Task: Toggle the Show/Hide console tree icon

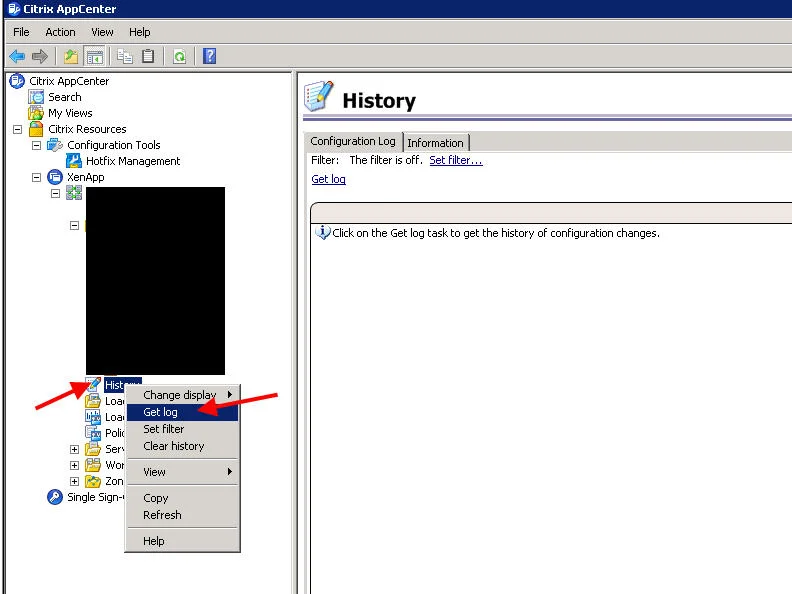Action: [x=94, y=56]
